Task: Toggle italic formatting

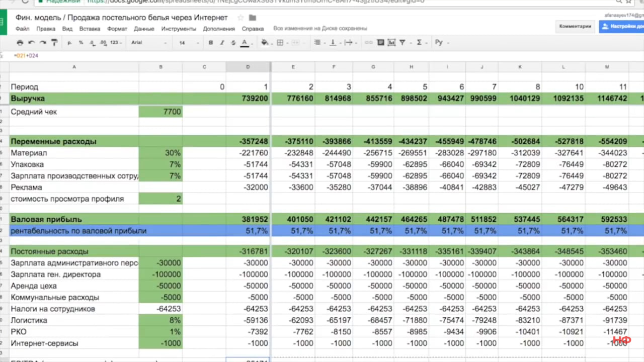Action: (222, 43)
